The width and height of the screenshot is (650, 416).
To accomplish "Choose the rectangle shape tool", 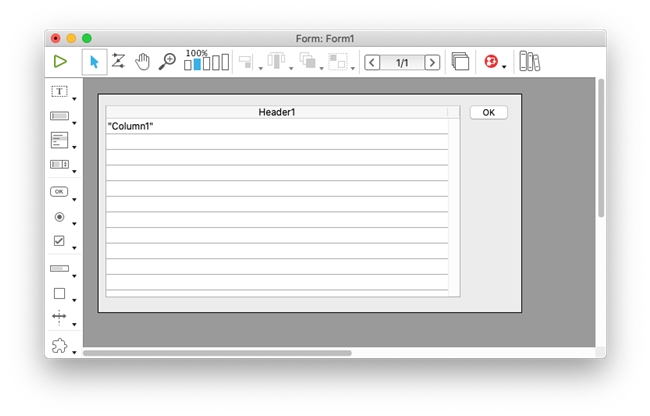I will pyautogui.click(x=59, y=294).
